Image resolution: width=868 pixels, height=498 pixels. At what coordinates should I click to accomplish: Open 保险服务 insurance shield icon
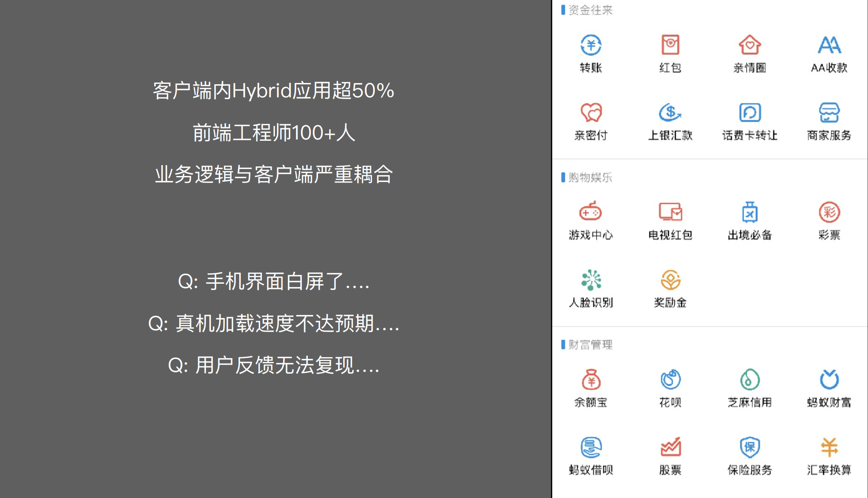point(750,447)
